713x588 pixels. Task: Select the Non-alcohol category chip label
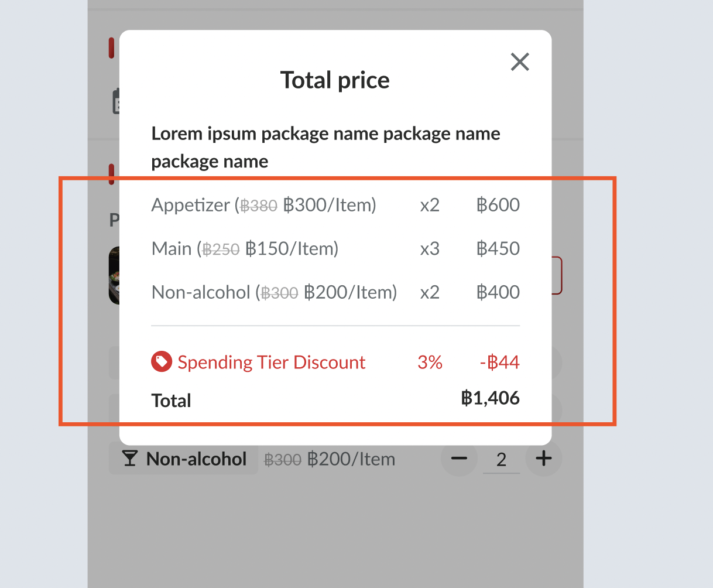(196, 459)
